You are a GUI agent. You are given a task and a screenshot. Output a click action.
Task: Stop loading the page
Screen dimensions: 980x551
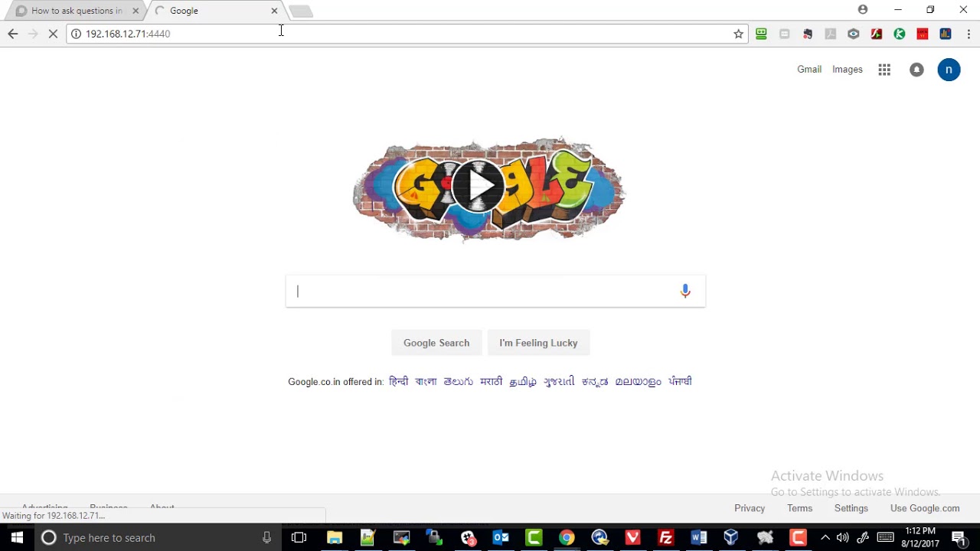coord(53,34)
